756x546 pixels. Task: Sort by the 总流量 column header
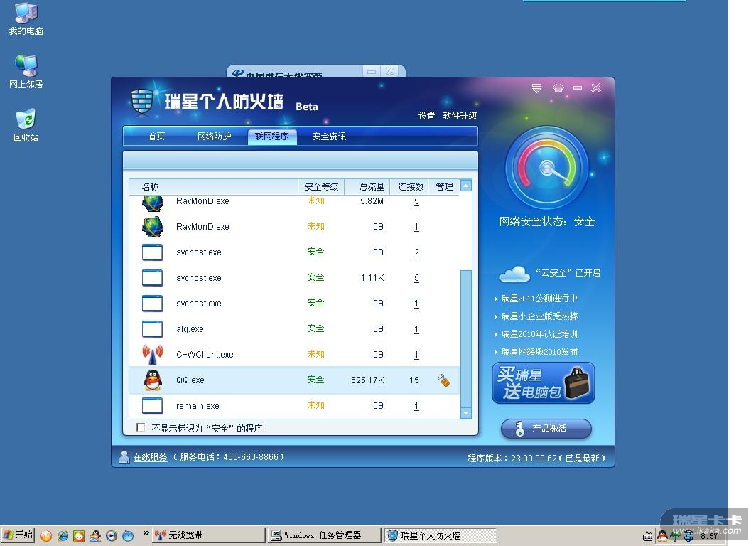coord(367,187)
